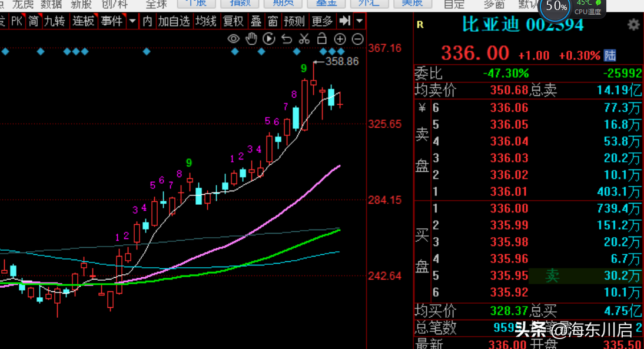Click the 预测 forecast button
Viewport: 644px width, 349px height.
pos(294,21)
